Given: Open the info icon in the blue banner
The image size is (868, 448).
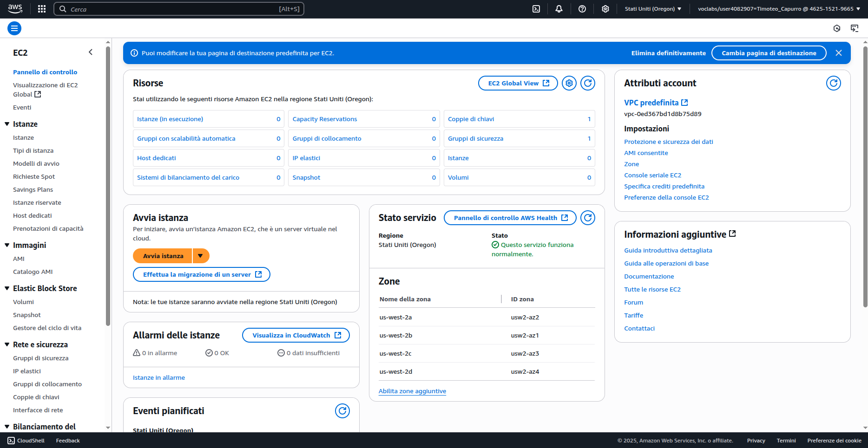Looking at the screenshot, I should (x=134, y=53).
